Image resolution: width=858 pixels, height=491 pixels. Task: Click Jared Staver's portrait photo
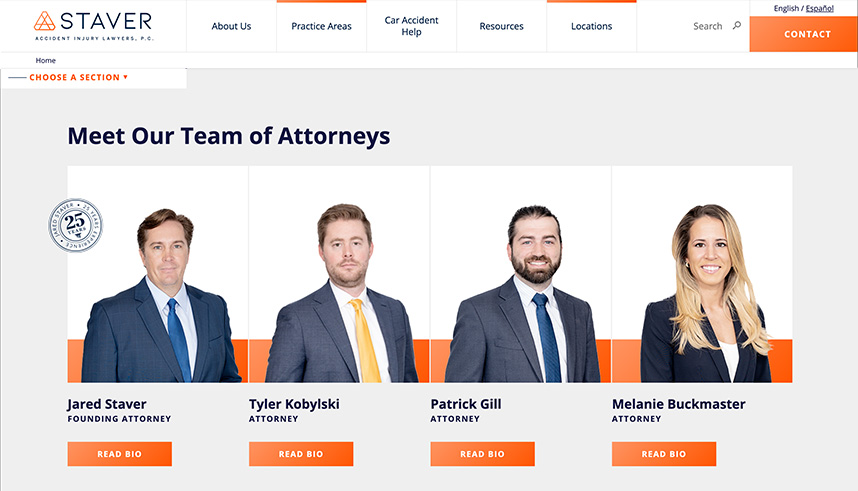tap(158, 274)
